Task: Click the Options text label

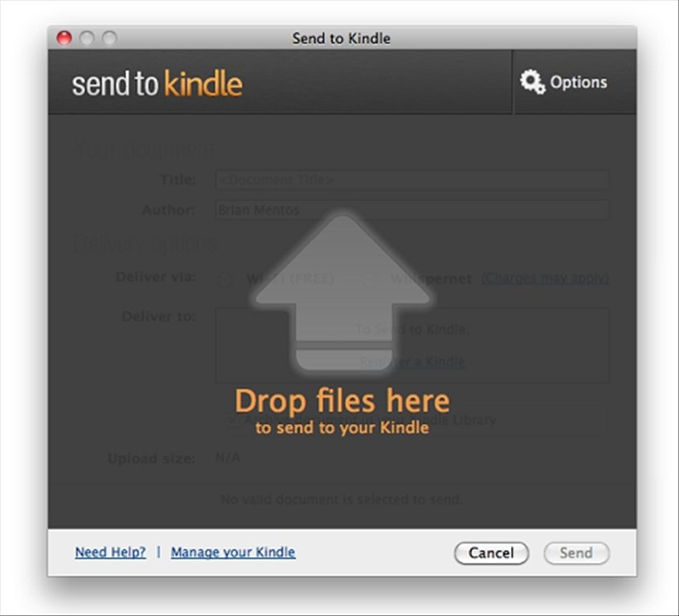Action: 578,82
